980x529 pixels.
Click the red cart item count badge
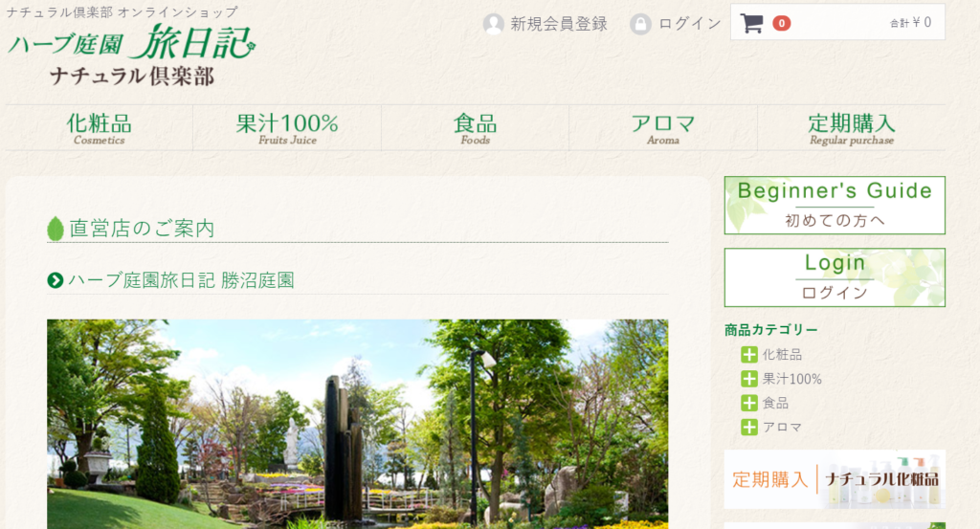pos(781,23)
